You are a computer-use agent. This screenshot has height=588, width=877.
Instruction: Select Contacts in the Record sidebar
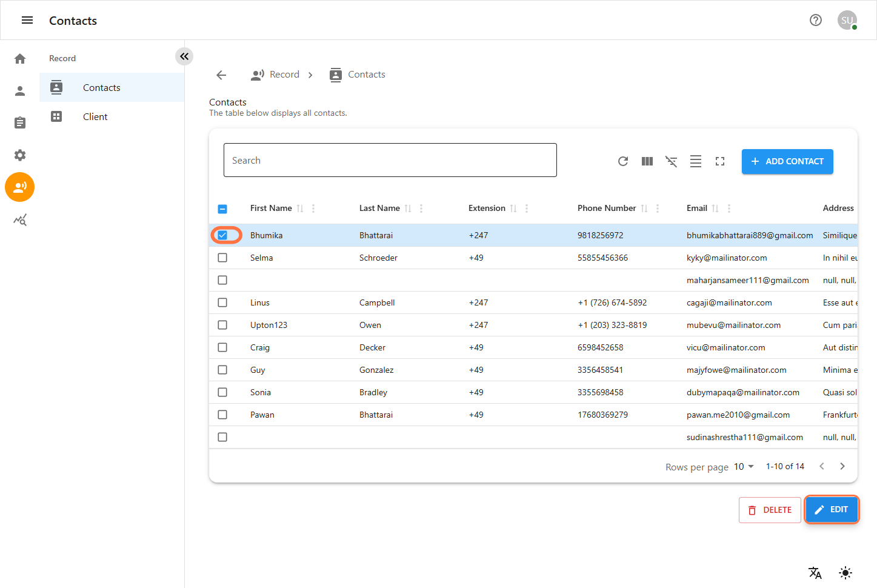101,88
